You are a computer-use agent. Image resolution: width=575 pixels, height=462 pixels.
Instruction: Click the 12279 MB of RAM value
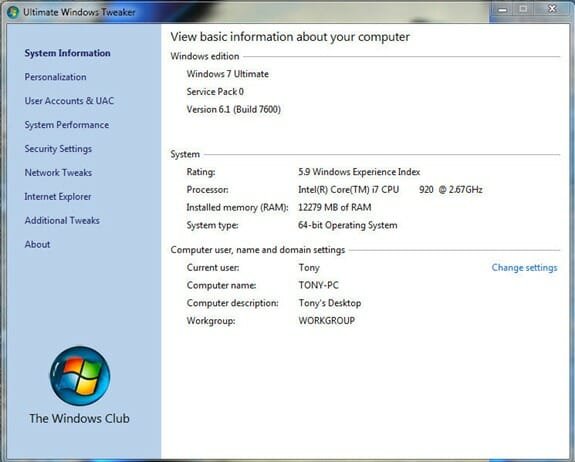(334, 208)
